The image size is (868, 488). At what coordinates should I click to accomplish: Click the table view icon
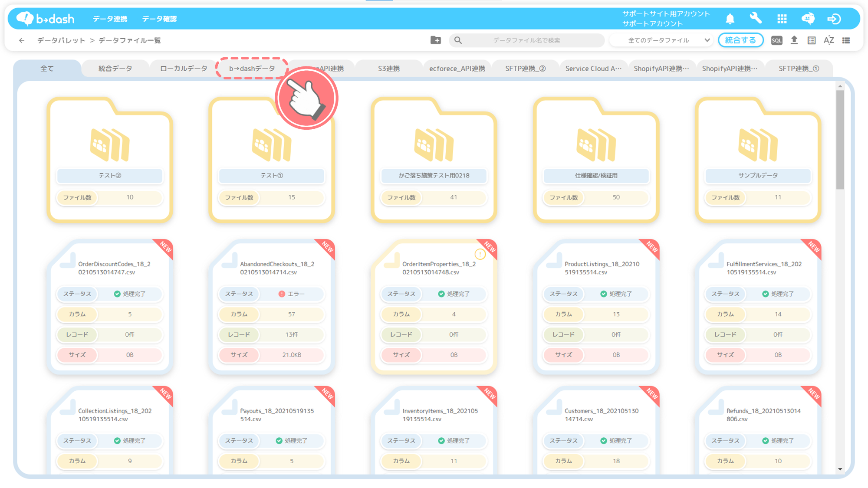point(811,40)
